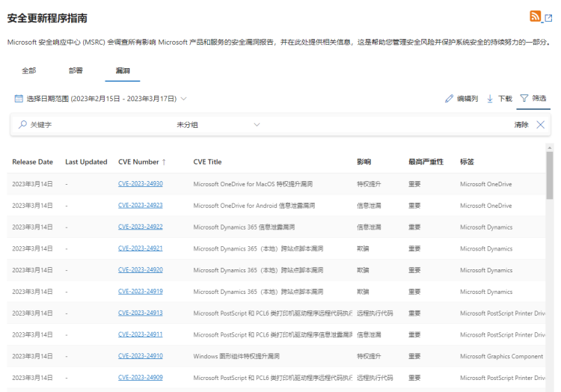The image size is (561, 392).
Task: Switch to the 部署 tab
Action: tap(76, 70)
